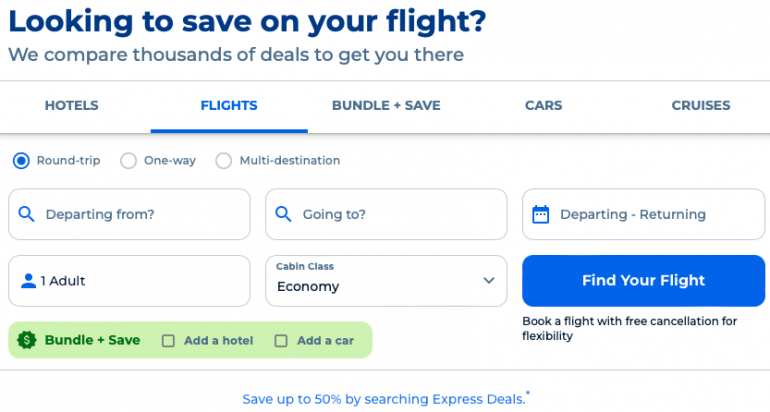
Task: Click the magnifier icon in Departing from
Action: pos(27,214)
